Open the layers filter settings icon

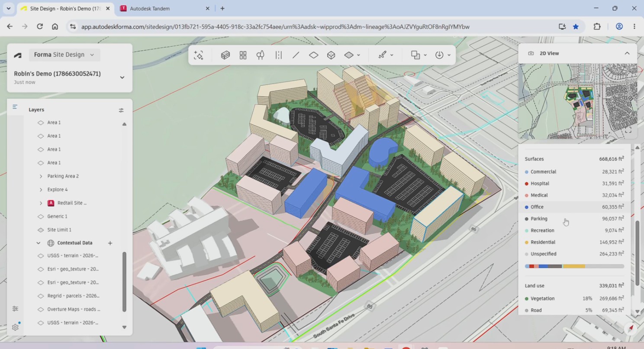click(121, 110)
